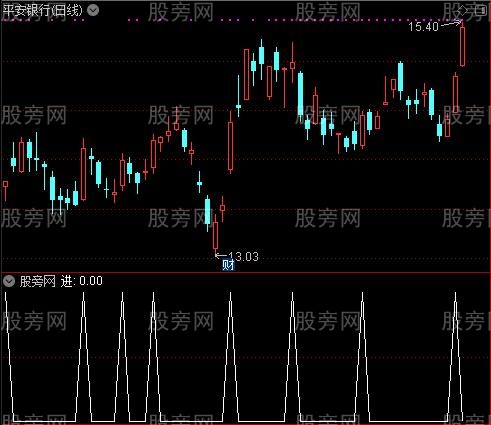Select the last red candlestick at the 15.40 high
This screenshot has height=425, width=491.
point(462,44)
